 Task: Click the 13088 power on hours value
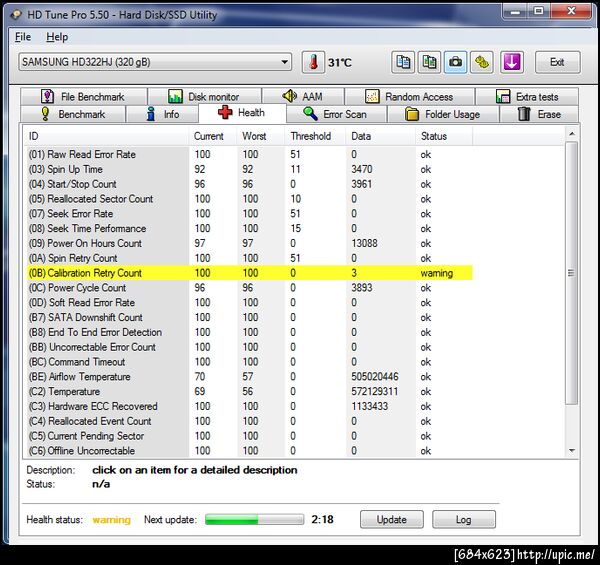click(x=364, y=243)
